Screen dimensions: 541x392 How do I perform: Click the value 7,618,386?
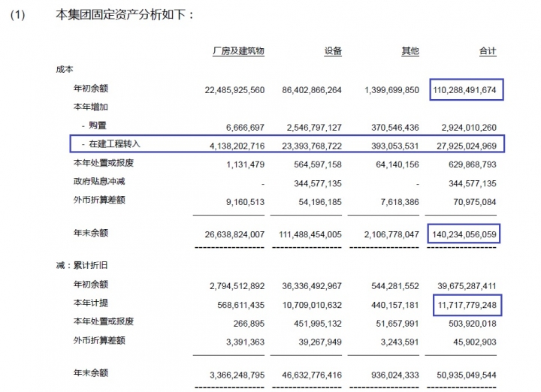(400, 202)
